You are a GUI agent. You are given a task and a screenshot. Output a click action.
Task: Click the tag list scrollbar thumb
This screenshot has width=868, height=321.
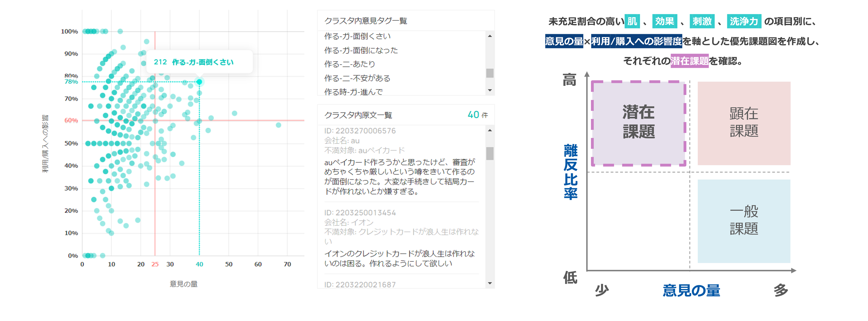490,73
